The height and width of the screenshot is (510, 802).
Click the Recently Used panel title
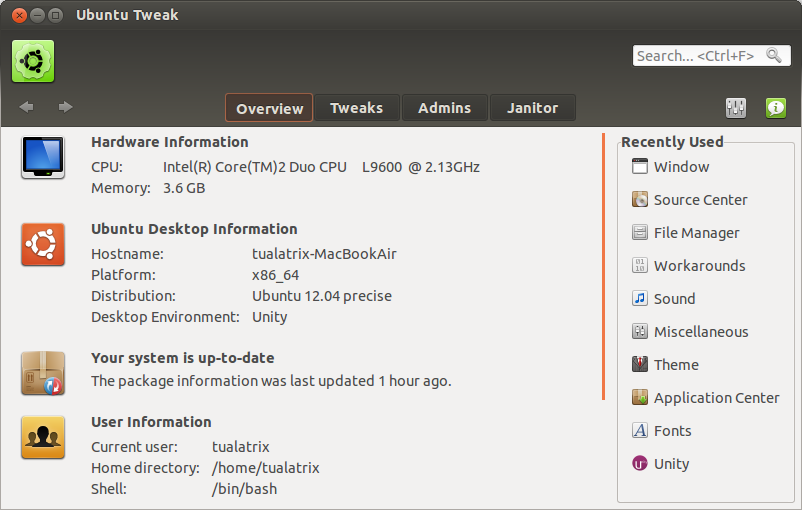[x=672, y=142]
